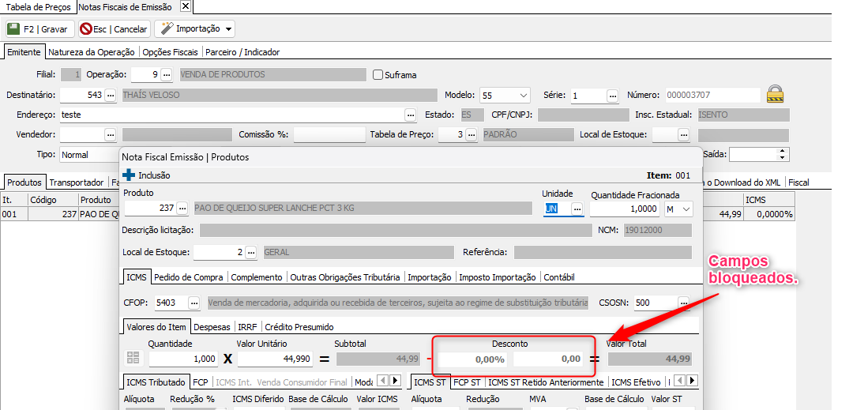Open the Pedido de Compra tab
Screen dimensions: 868x410
(x=190, y=277)
